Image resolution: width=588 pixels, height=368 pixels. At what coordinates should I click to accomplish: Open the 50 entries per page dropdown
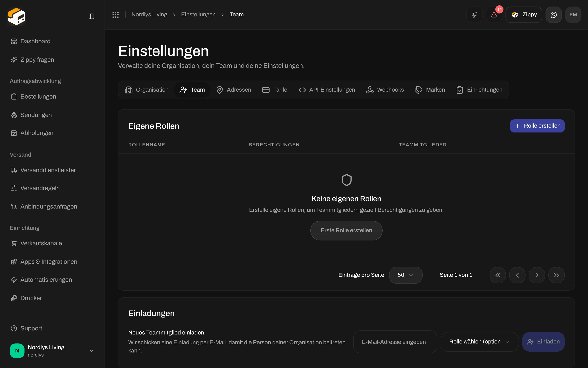point(405,275)
